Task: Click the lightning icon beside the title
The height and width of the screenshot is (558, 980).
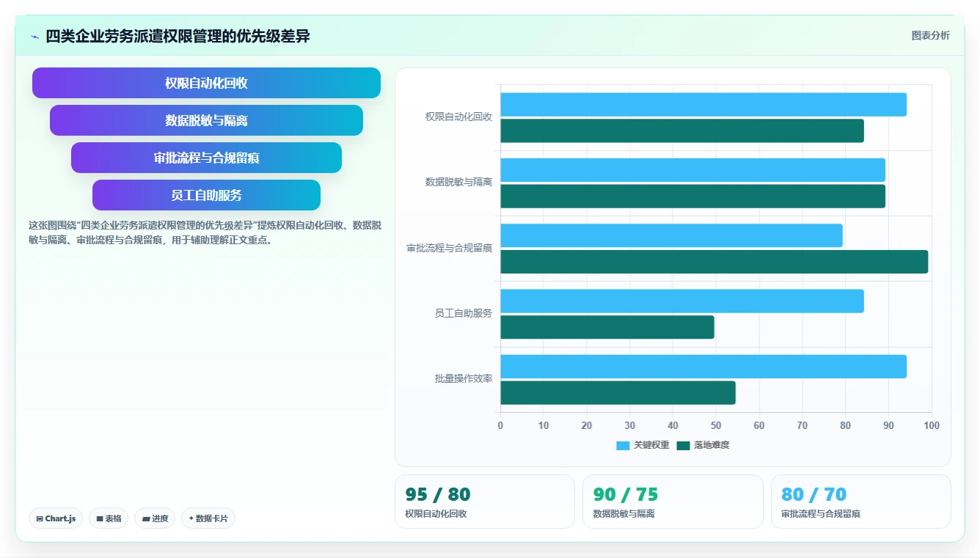Action: (34, 37)
